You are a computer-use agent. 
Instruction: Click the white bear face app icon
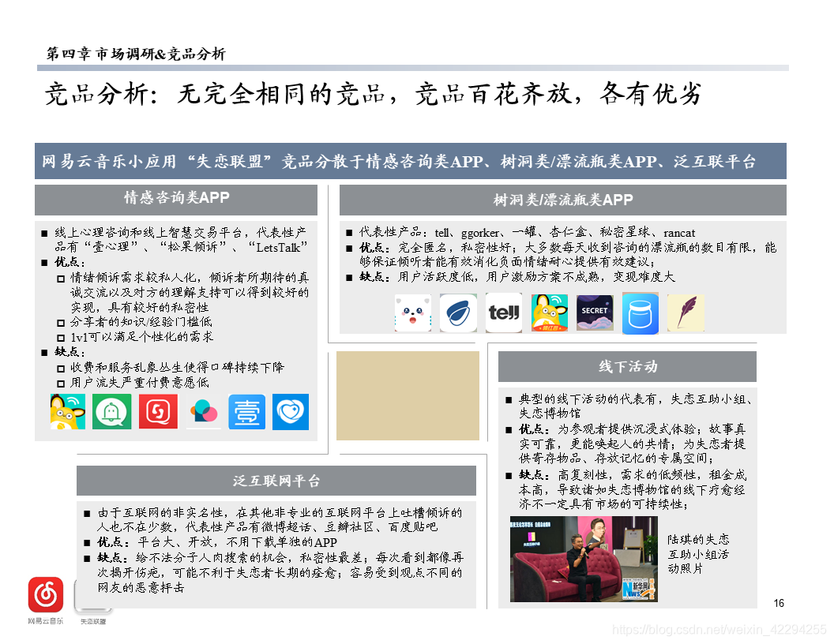[413, 313]
